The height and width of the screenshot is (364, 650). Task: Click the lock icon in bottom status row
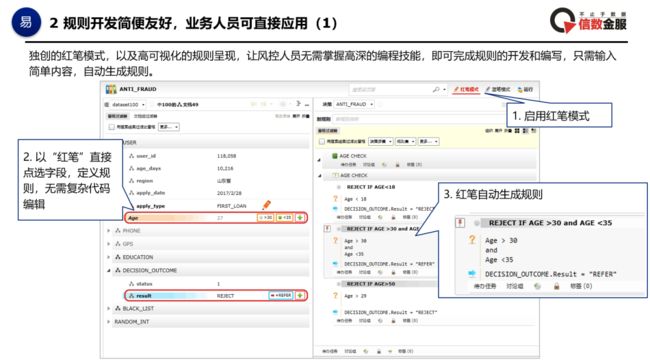[378, 351]
